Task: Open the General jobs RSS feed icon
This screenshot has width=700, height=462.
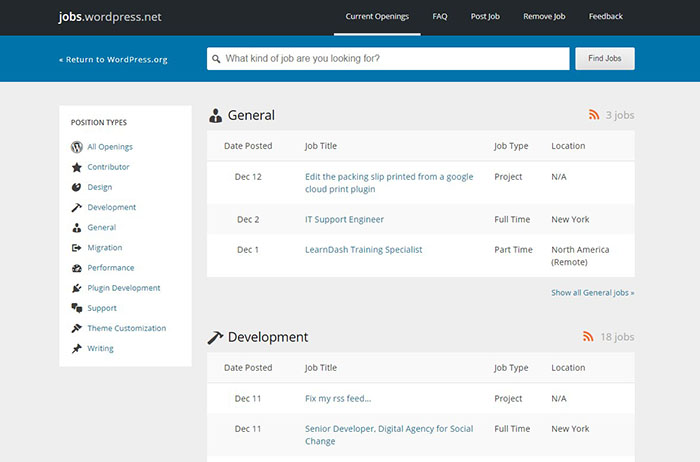Action: (x=593, y=115)
